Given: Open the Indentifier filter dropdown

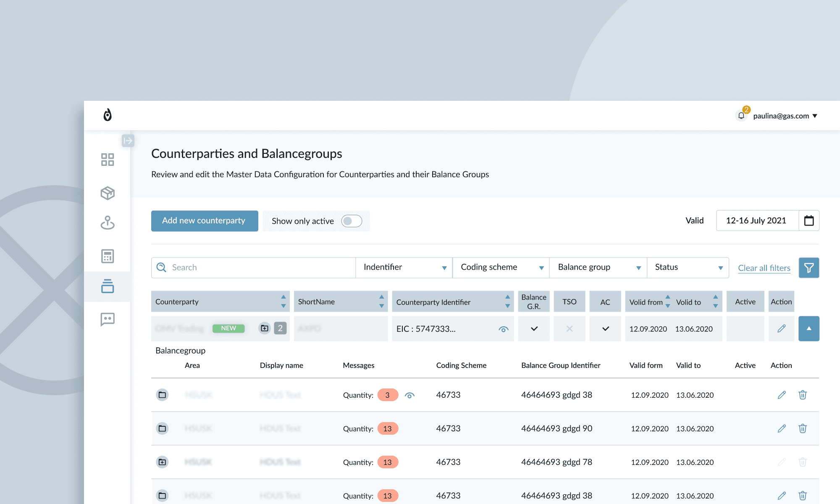Looking at the screenshot, I should (x=404, y=268).
